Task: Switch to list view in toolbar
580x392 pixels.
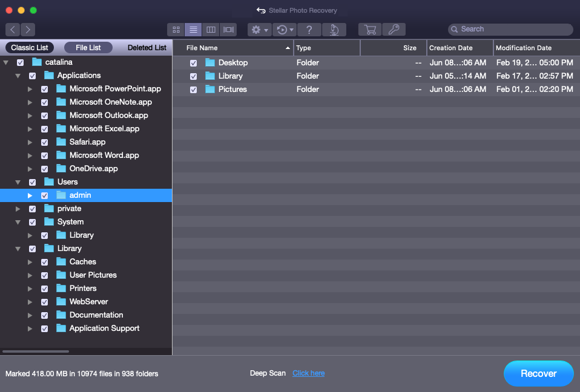Action: point(193,30)
